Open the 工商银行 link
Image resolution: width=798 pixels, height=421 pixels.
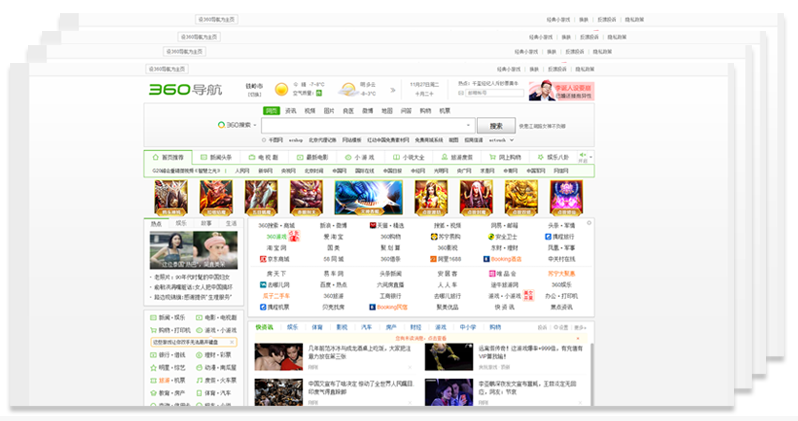click(x=390, y=296)
